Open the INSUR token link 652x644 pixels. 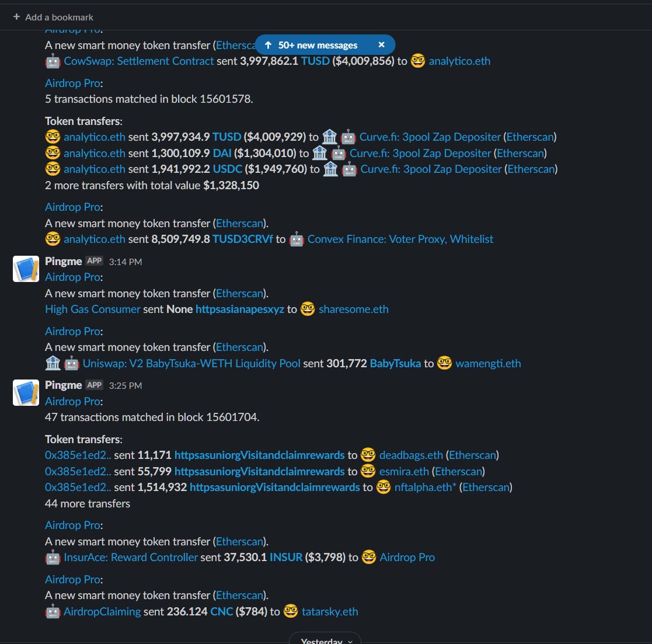[285, 558]
